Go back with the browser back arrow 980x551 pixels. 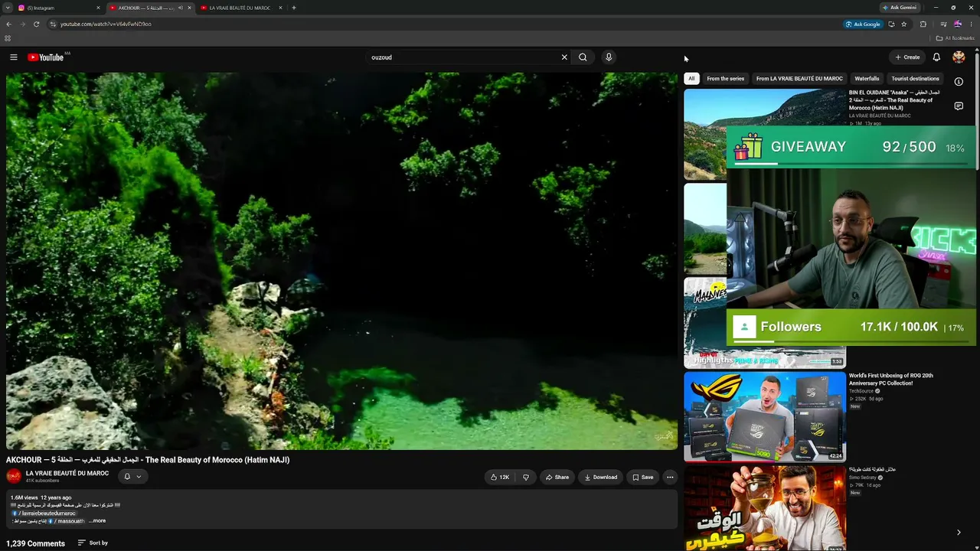[x=9, y=24]
